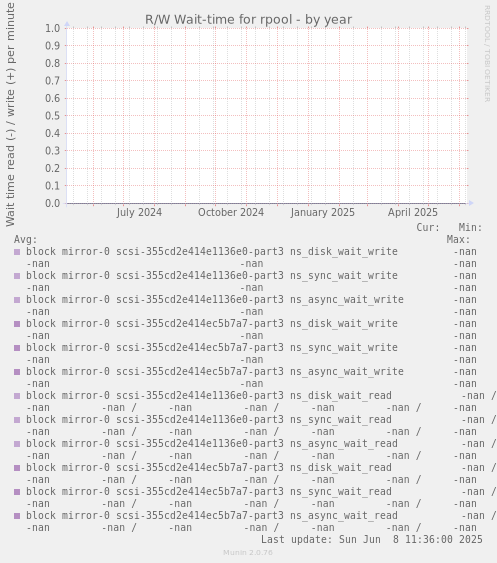Click the Munin 2.0.76 footer text
The image size is (497, 563).
[248, 553]
